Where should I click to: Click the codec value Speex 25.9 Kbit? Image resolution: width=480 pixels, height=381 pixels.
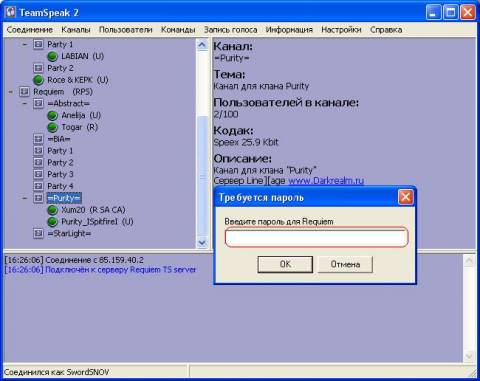[246, 142]
